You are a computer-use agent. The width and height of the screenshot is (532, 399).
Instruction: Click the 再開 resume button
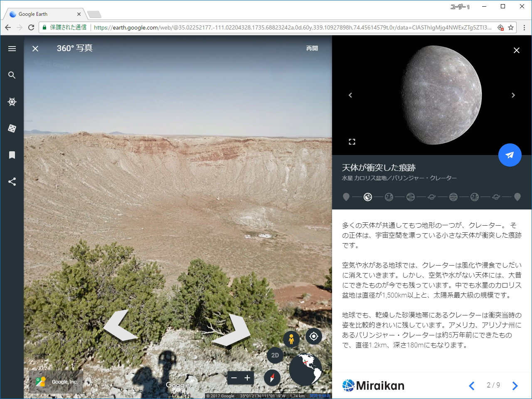tap(312, 49)
